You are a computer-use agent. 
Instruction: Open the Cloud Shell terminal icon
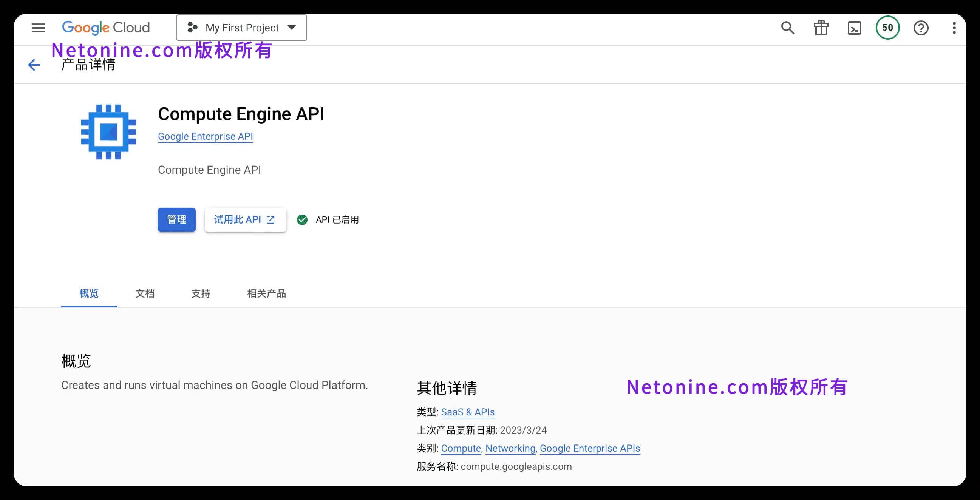click(855, 28)
